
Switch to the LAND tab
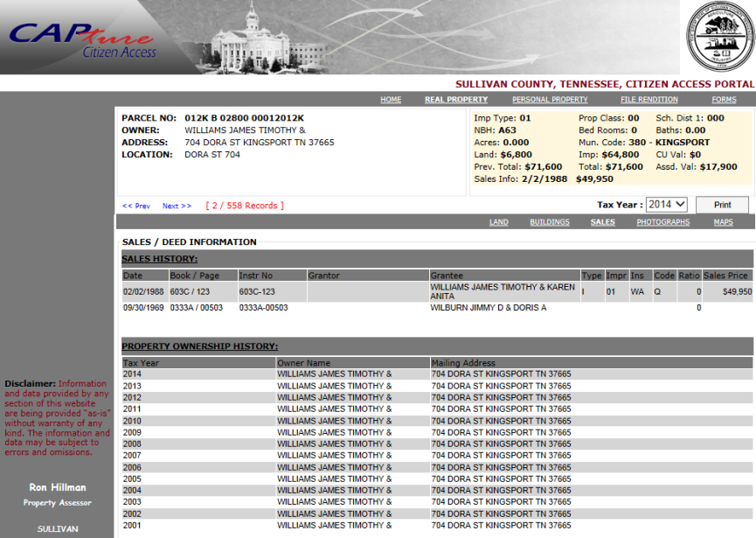coord(498,222)
